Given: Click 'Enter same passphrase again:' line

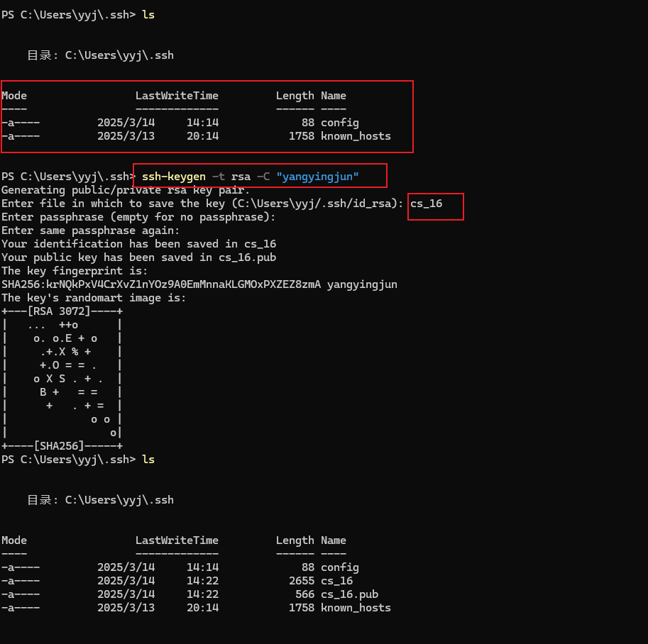Looking at the screenshot, I should (x=91, y=231).
